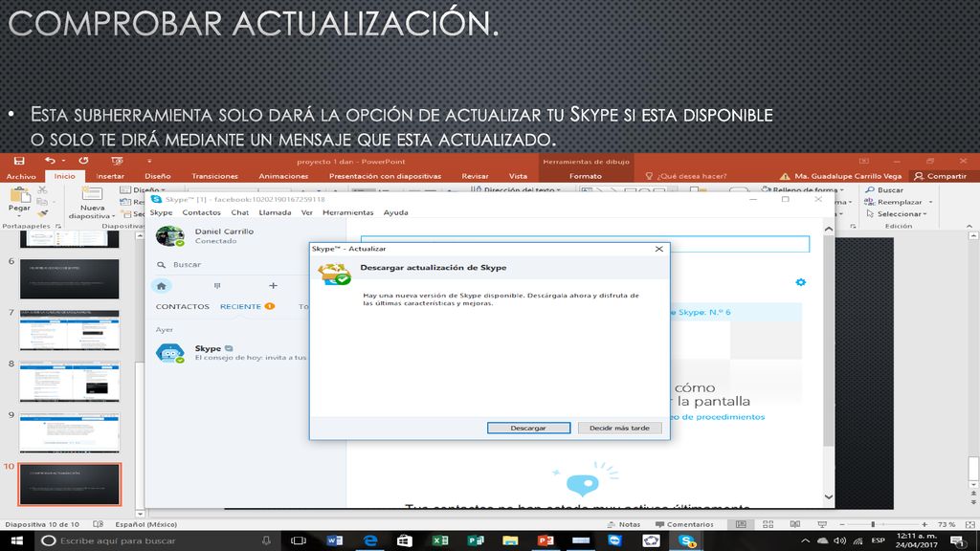
Task: Open the Insertar ribbon tab
Action: click(110, 176)
